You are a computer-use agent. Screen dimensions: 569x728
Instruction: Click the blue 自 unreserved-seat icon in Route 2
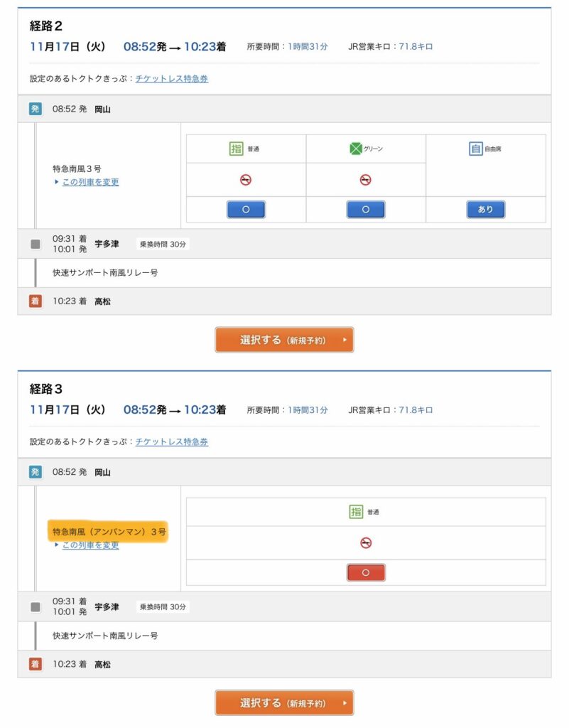[476, 149]
